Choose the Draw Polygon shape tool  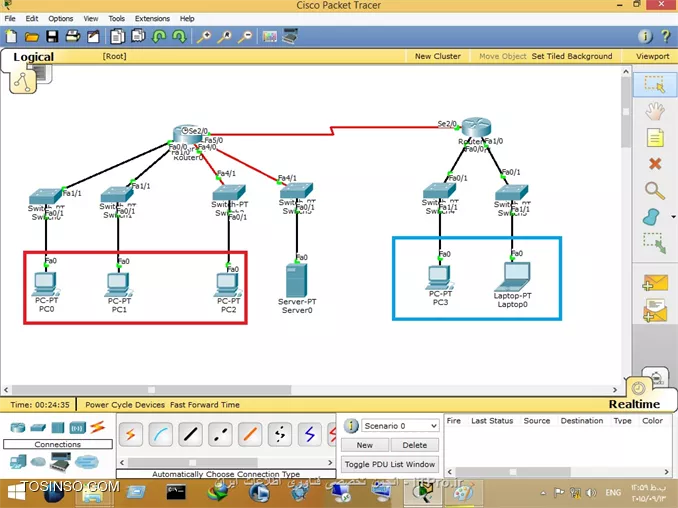652,217
